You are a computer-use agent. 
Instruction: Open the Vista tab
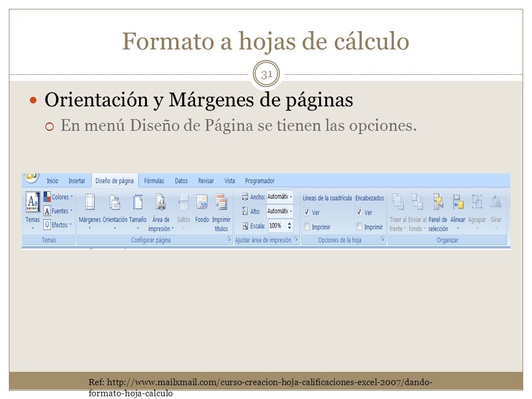pos(229,181)
